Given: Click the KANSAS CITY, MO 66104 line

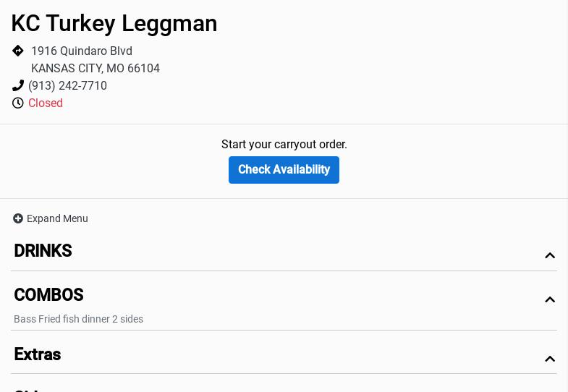Looking at the screenshot, I should point(95,69).
